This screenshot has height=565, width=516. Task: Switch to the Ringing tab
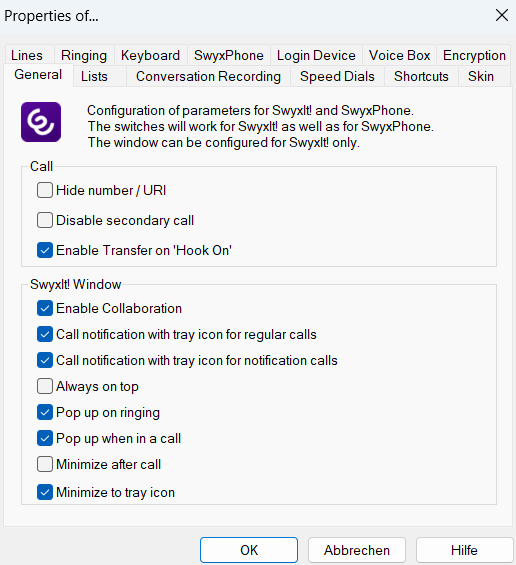tap(84, 55)
